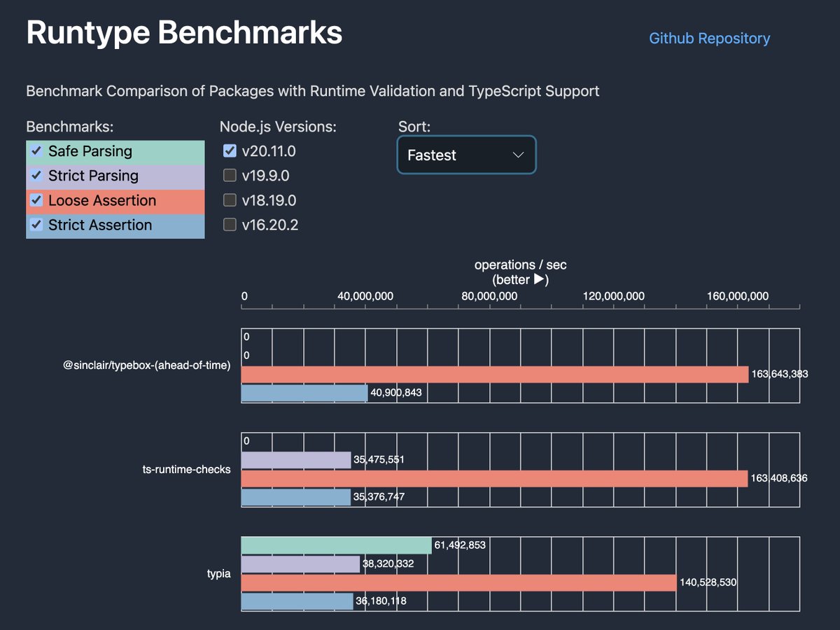
Task: Enable Node.js version v16.20.2
Action: click(230, 225)
